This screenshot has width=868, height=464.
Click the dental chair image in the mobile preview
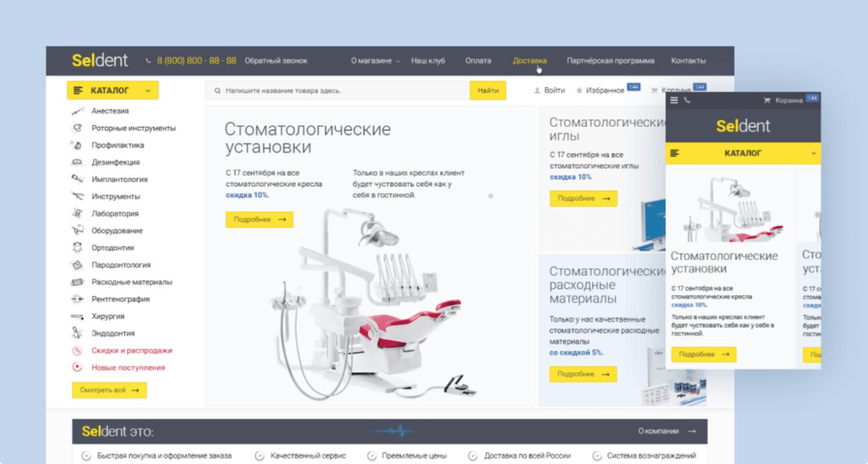(x=732, y=210)
